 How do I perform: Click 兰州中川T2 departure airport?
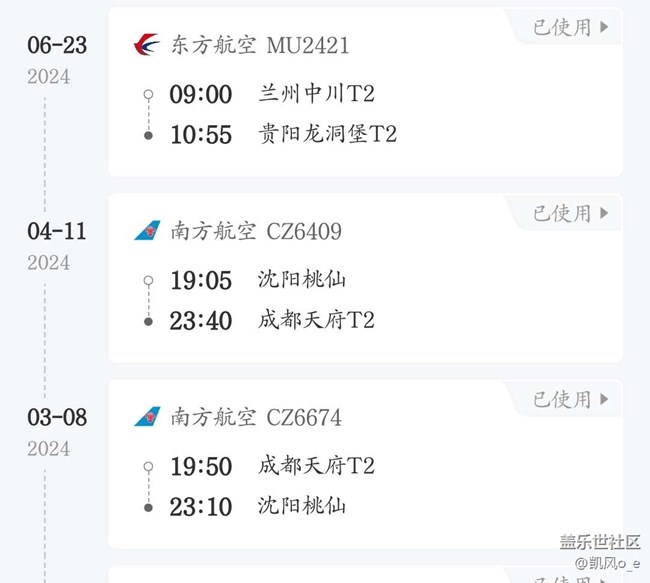point(316,95)
